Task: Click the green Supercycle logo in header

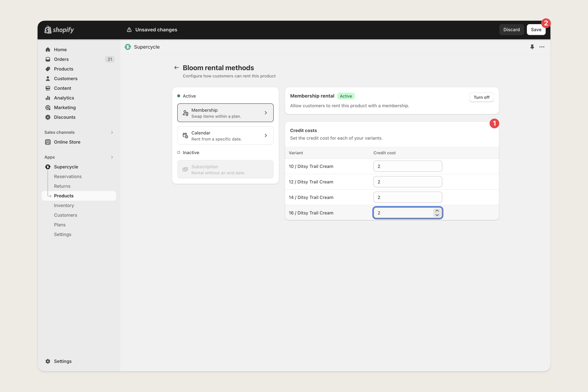Action: [128, 47]
